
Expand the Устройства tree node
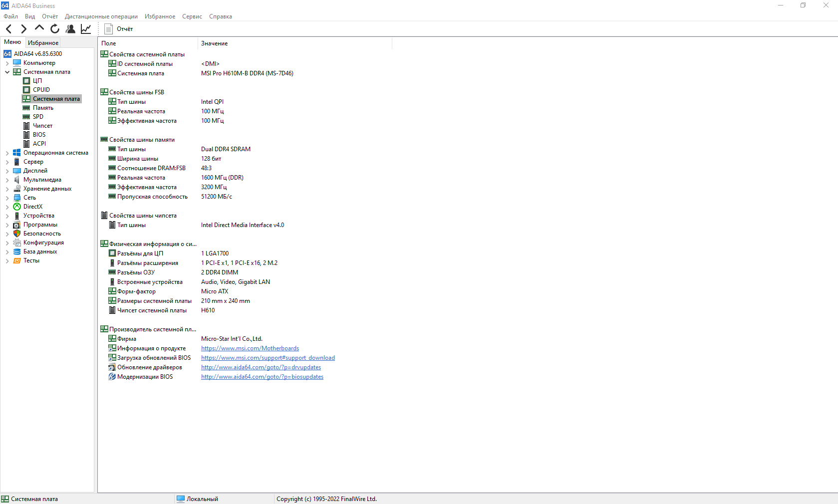pyautogui.click(x=7, y=216)
